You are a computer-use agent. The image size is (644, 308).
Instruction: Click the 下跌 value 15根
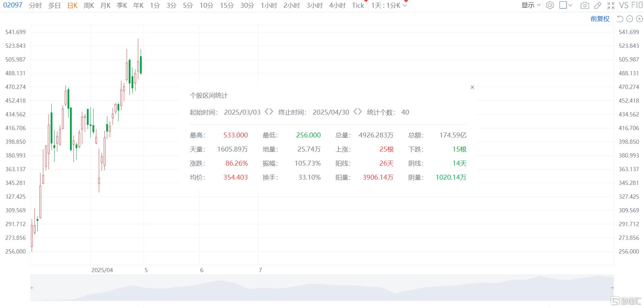459,149
